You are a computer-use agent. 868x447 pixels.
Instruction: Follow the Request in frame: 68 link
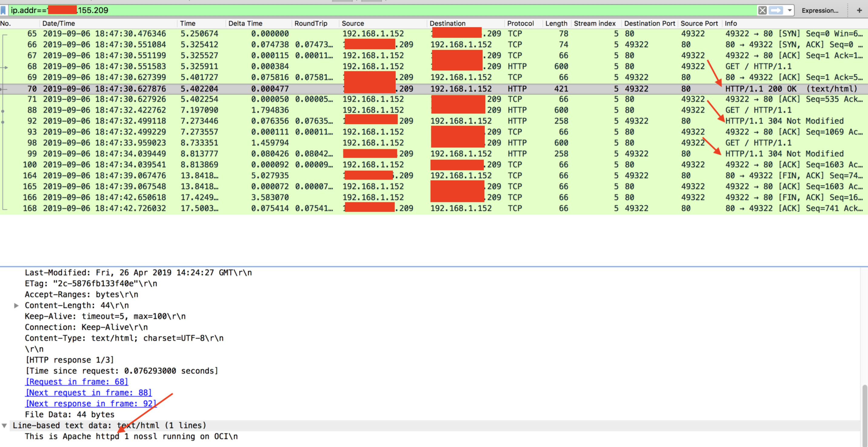click(77, 381)
